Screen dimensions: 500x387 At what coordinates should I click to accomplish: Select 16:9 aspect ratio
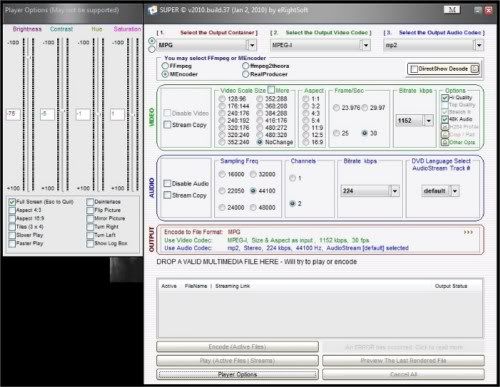[305, 142]
